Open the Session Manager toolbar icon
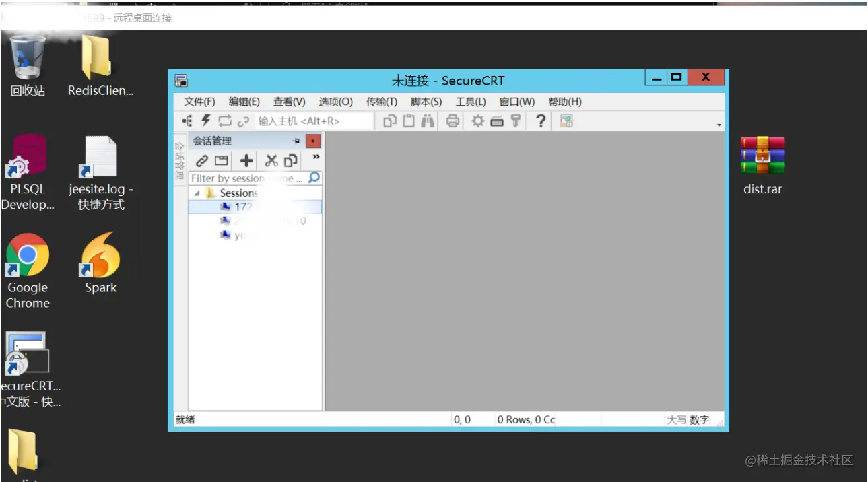The width and height of the screenshot is (868, 482). coord(188,121)
